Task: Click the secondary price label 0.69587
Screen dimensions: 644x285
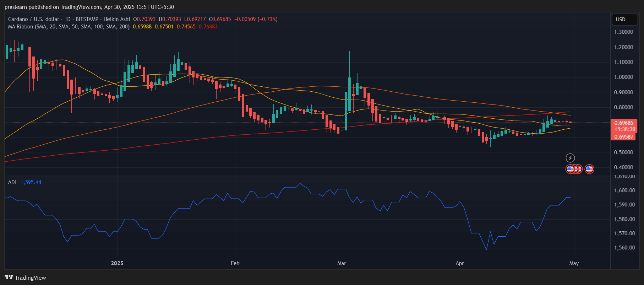Action: [624, 137]
